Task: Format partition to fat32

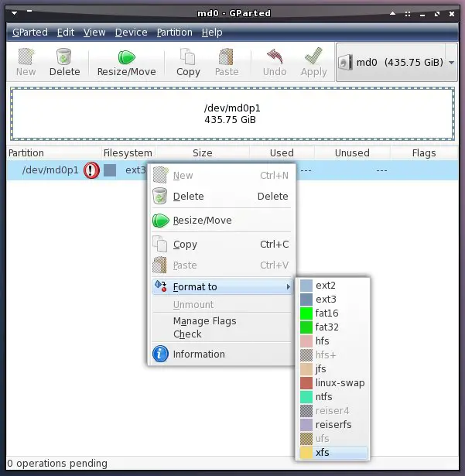Action: point(333,327)
